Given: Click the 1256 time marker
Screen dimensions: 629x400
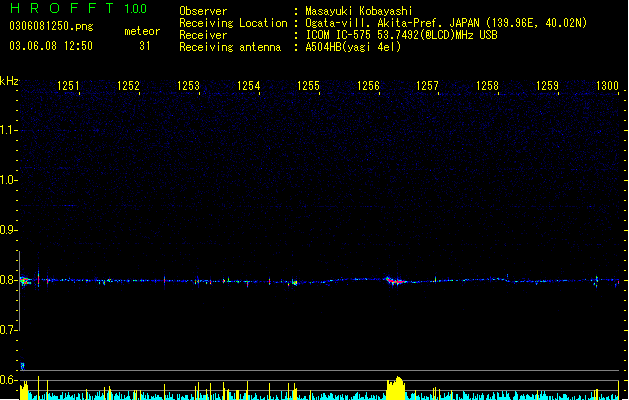Looking at the screenshot, I should [368, 86].
